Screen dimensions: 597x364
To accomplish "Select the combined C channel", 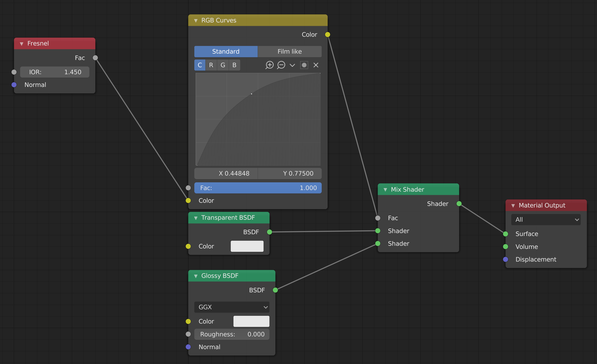I will (200, 65).
